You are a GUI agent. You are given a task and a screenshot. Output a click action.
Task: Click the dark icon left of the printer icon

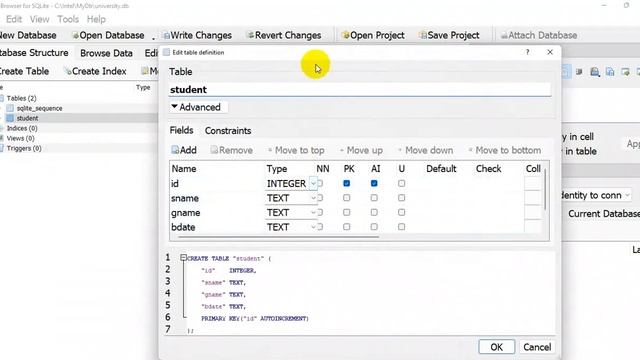pyautogui.click(x=579, y=72)
